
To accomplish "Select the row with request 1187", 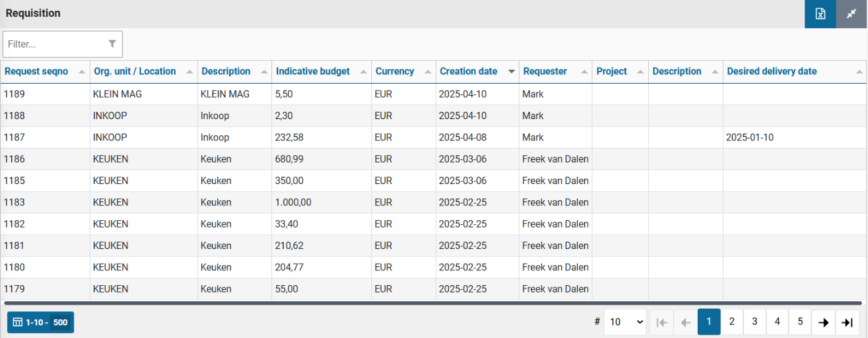I will [x=14, y=137].
